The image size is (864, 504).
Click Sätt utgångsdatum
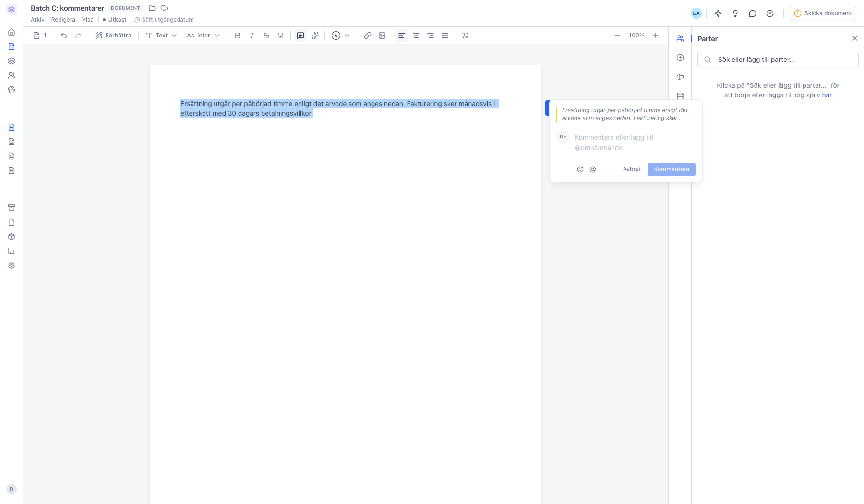tap(164, 20)
